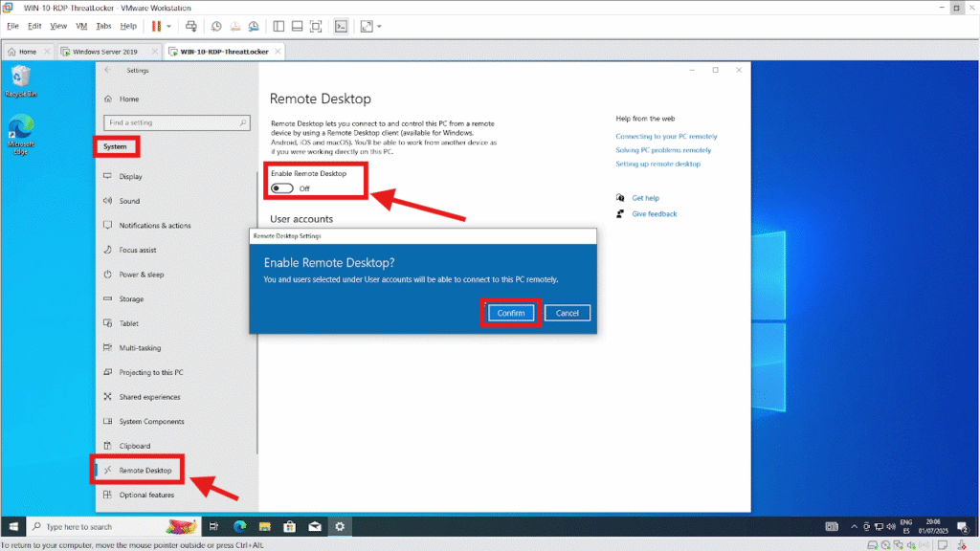Open the Help menu
This screenshot has width=980, height=551.
pyautogui.click(x=128, y=26)
